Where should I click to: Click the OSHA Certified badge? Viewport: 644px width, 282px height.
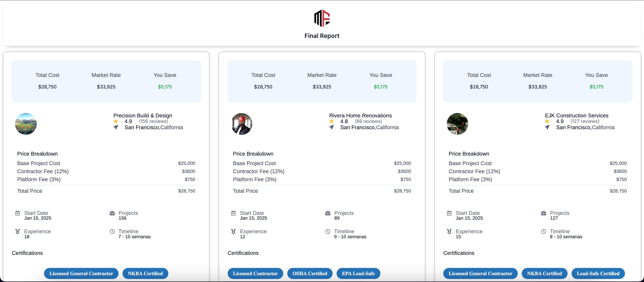click(310, 273)
